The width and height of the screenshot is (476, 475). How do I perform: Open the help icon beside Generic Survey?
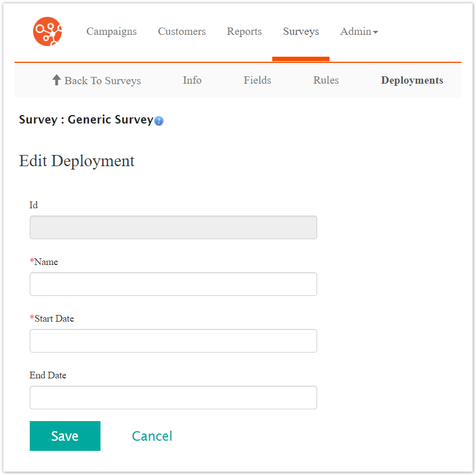pyautogui.click(x=159, y=121)
